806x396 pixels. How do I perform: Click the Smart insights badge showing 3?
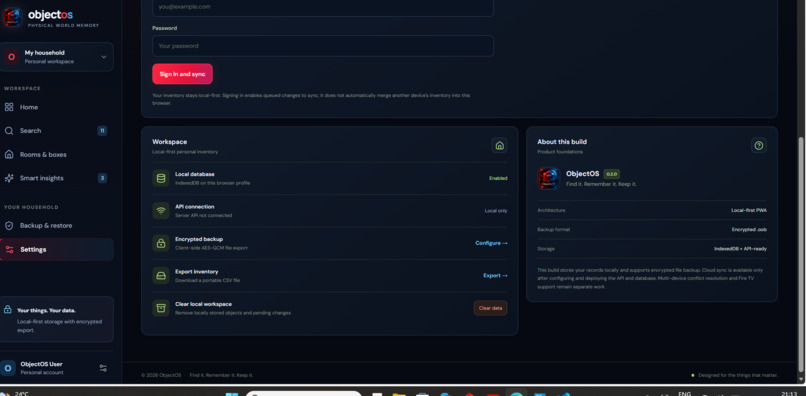pyautogui.click(x=102, y=178)
